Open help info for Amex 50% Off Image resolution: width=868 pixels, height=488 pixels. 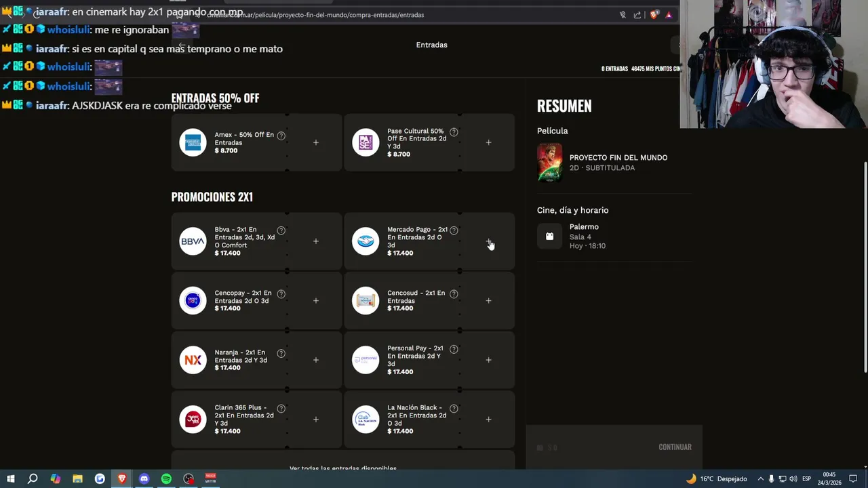(281, 136)
